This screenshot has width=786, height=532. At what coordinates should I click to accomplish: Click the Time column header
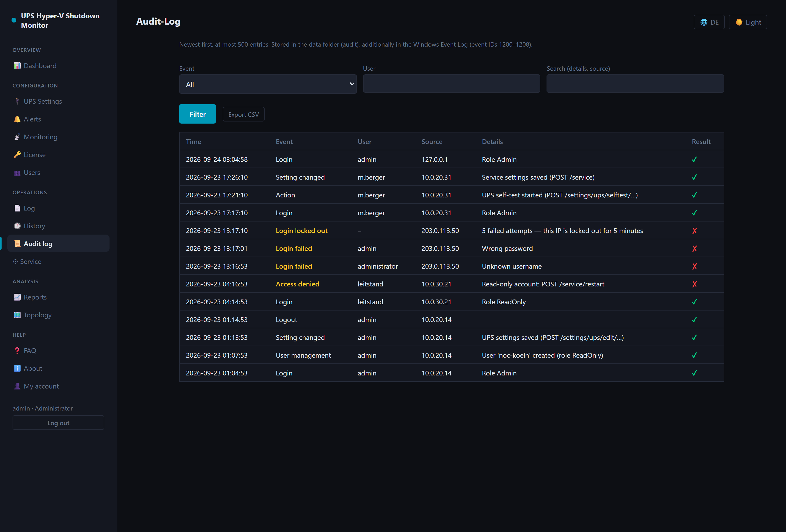[x=193, y=142]
